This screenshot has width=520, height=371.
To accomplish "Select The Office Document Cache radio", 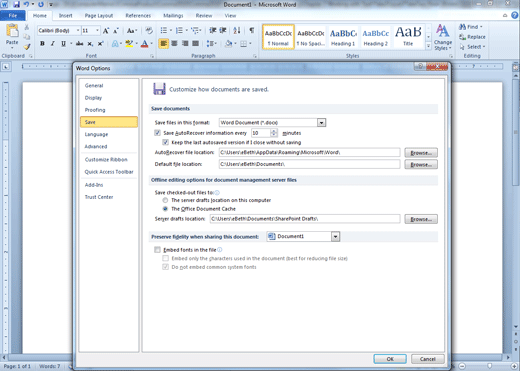I will click(x=165, y=209).
